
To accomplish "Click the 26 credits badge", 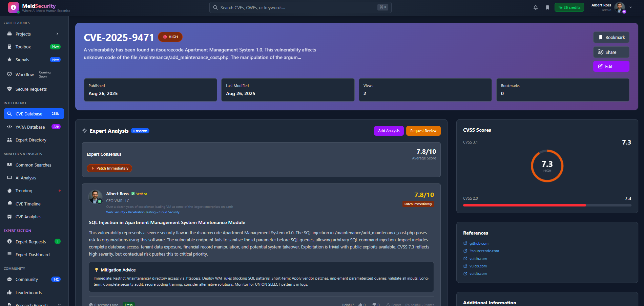I will coord(569,7).
